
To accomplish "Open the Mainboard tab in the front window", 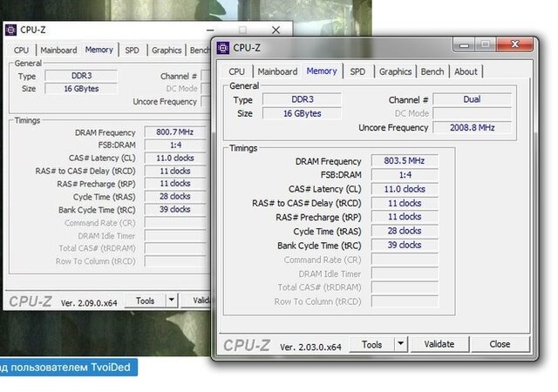I will [x=277, y=71].
